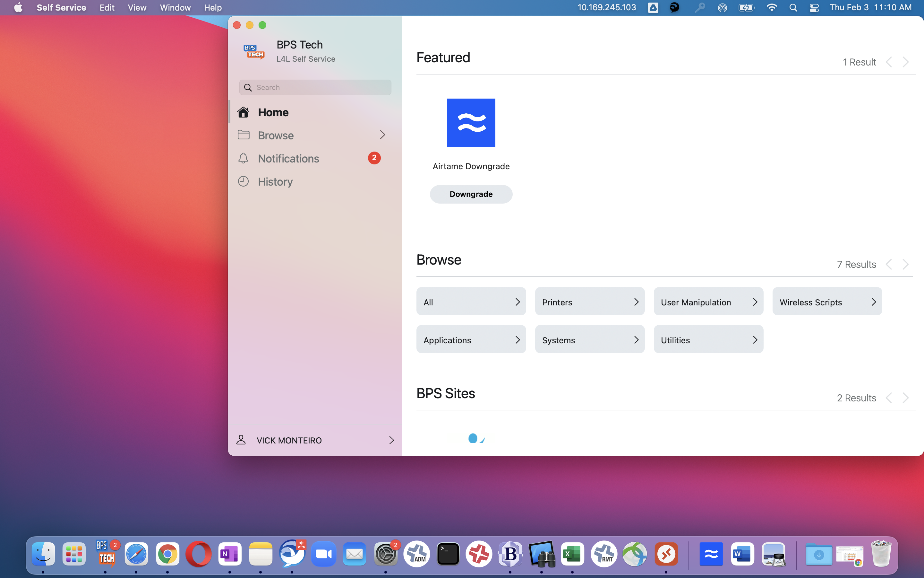Open Zoom from the Dock
This screenshot has height=578, width=924.
pos(324,554)
